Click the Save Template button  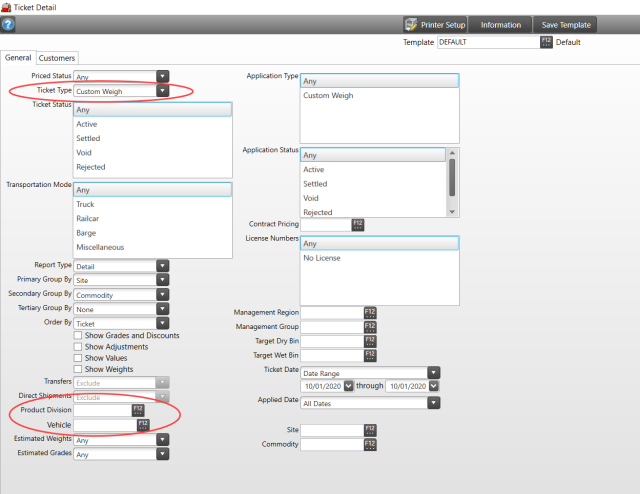pyautogui.click(x=565, y=24)
